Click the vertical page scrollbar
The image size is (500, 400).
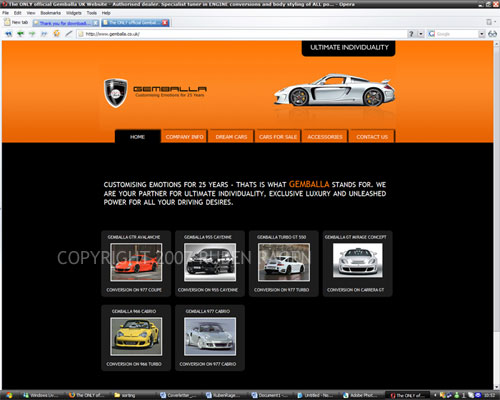coord(496,215)
